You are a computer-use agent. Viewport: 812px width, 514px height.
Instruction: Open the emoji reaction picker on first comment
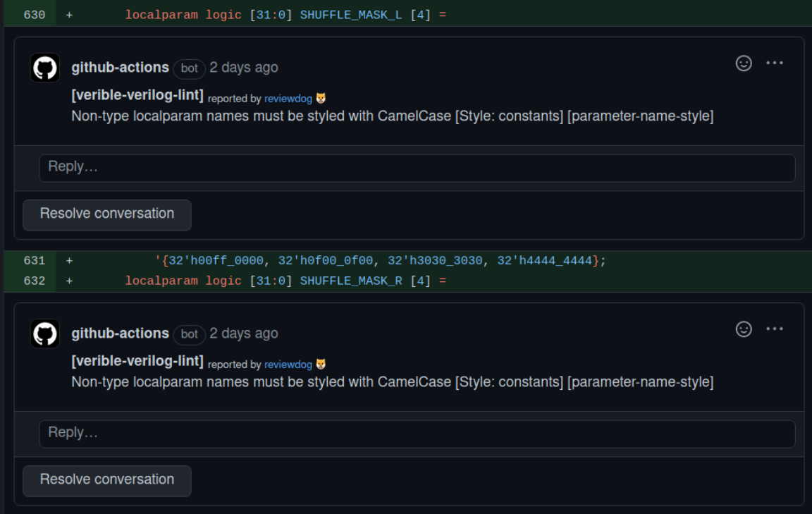[x=744, y=63]
